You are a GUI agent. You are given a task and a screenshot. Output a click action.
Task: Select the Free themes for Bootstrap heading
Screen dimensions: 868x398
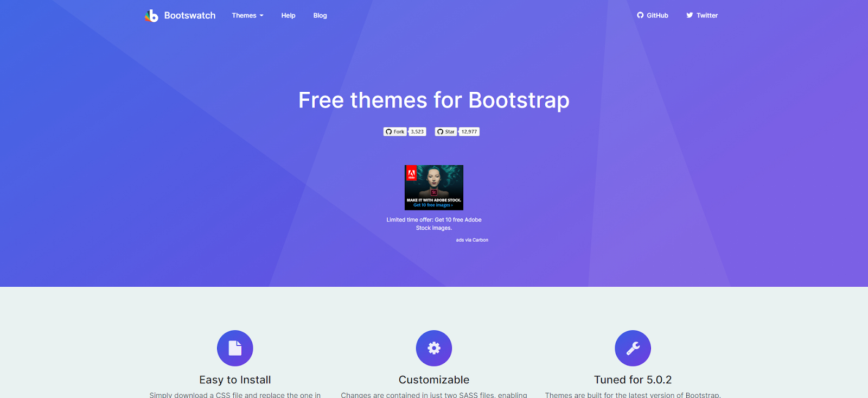click(x=434, y=100)
